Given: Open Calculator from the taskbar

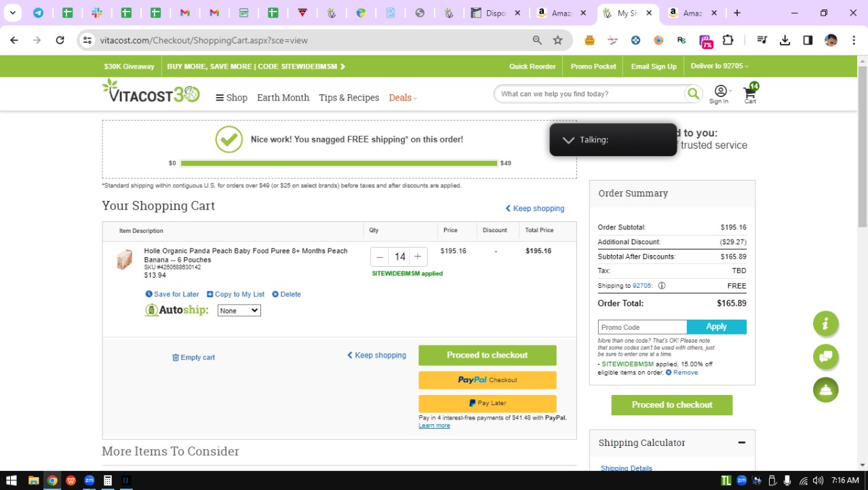Looking at the screenshot, I should tap(107, 480).
